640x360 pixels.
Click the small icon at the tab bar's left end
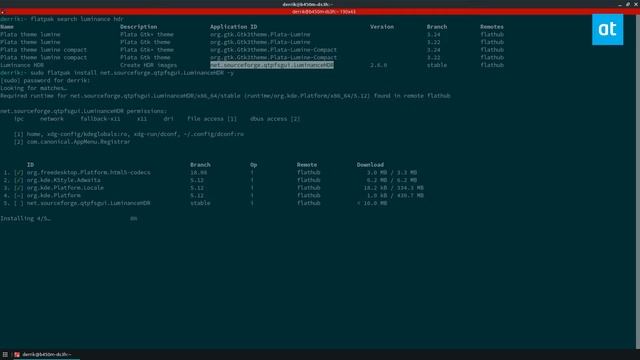[x=2, y=12]
